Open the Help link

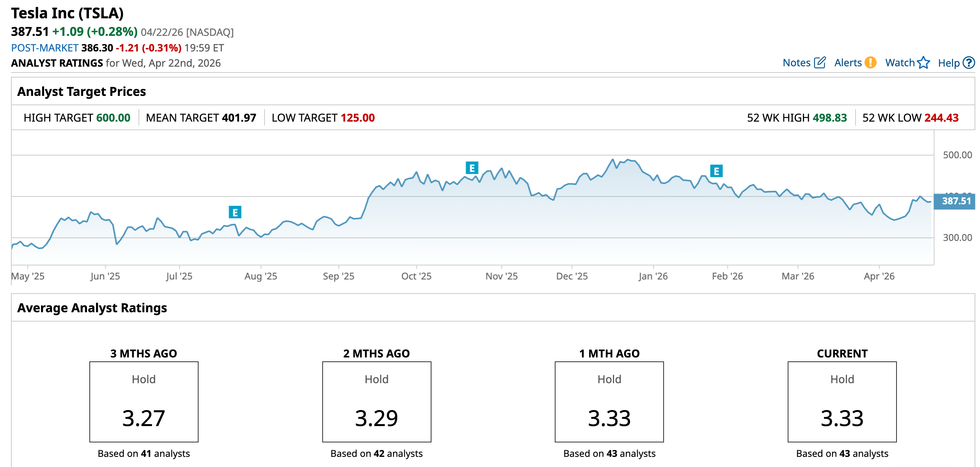pyautogui.click(x=948, y=63)
